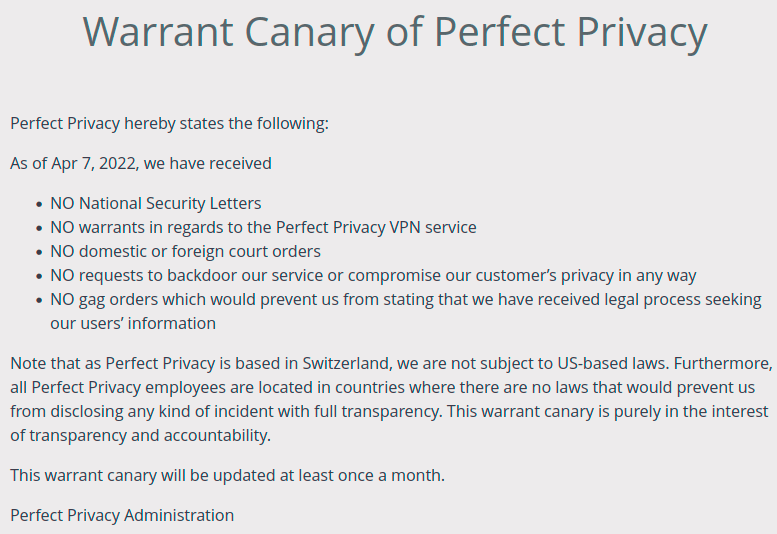Click the bullet marker beside court orders
The image size is (777, 534).
pos(39,252)
